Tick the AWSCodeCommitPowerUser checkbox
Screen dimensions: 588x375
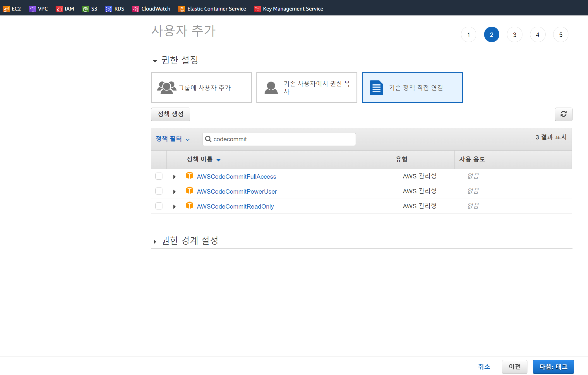point(159,191)
